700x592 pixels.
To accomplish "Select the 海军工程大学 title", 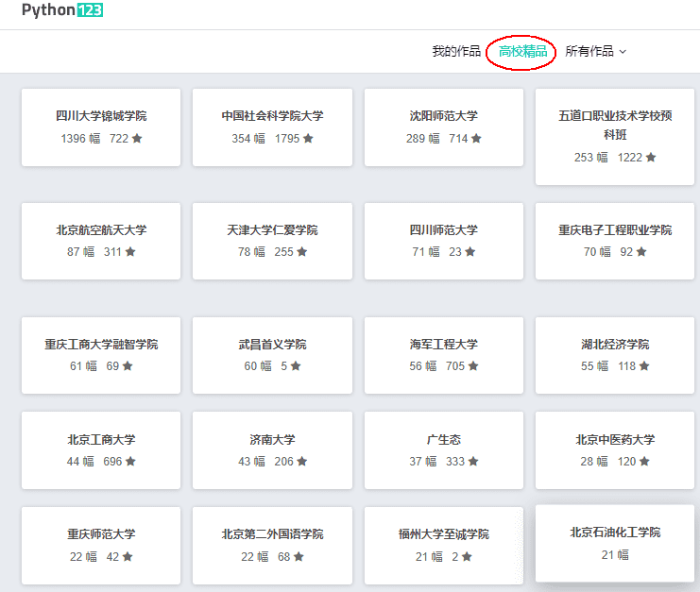I will (x=444, y=345).
